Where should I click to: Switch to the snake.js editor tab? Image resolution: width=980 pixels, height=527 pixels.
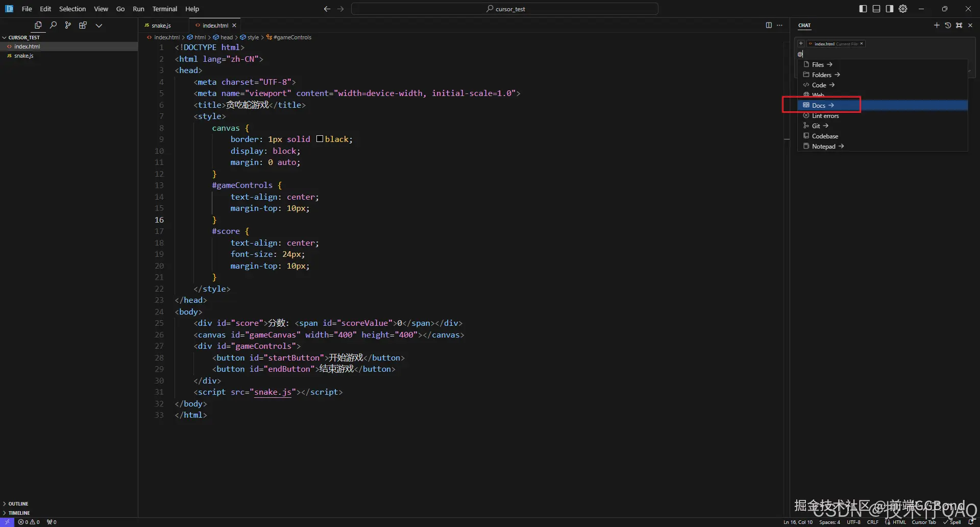(x=161, y=26)
